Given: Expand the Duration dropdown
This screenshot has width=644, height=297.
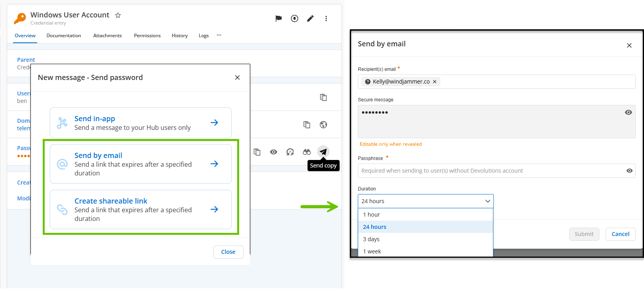Looking at the screenshot, I should pos(425,201).
